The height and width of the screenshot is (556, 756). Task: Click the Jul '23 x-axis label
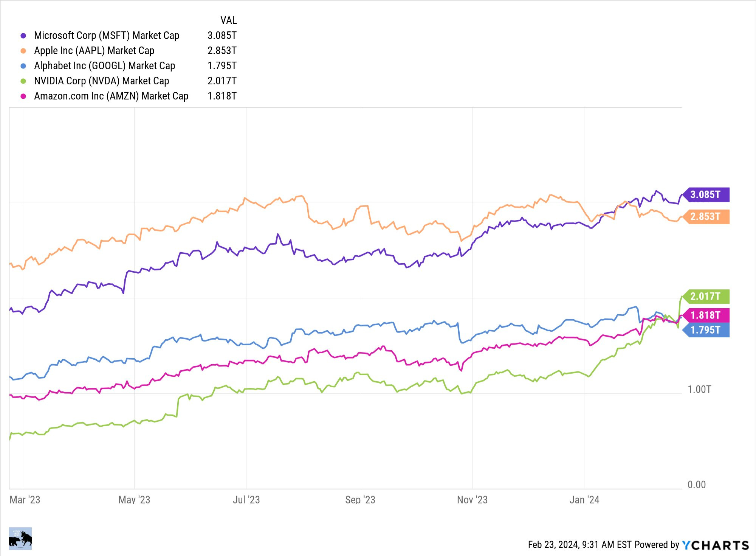(x=246, y=500)
